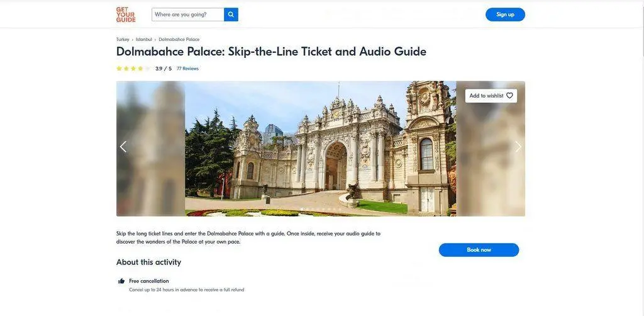The height and width of the screenshot is (316, 644).
Task: Show the previous photo with the left arrow
Action: (x=123, y=147)
